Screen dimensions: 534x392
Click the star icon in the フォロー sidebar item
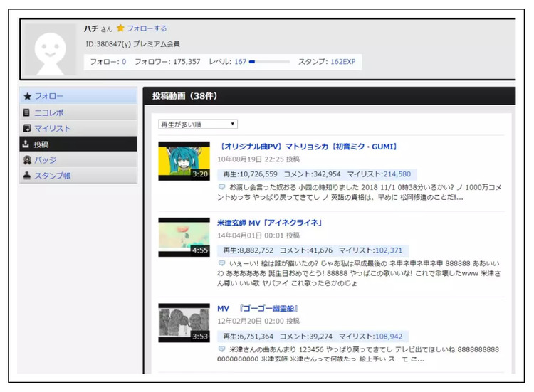28,96
